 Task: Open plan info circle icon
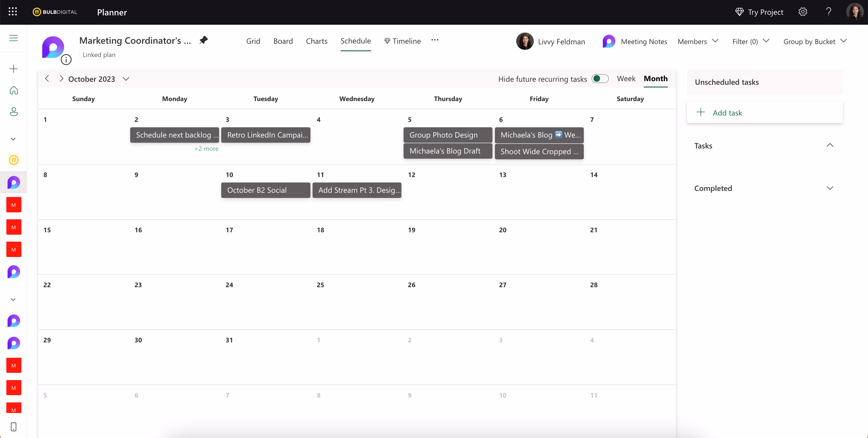pyautogui.click(x=66, y=60)
